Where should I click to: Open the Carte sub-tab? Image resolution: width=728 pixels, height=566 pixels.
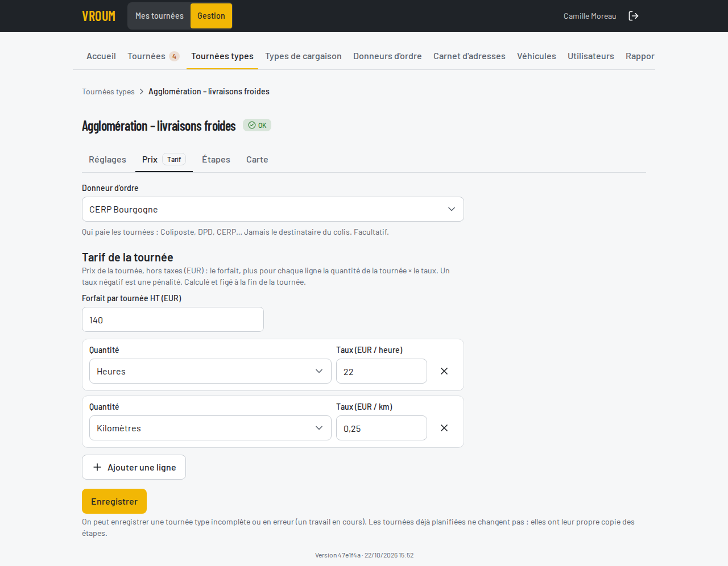257,160
